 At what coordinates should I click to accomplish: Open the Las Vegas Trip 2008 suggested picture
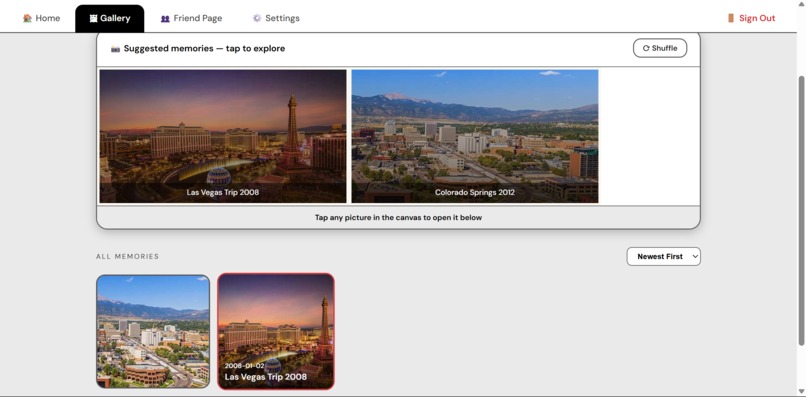click(x=223, y=136)
